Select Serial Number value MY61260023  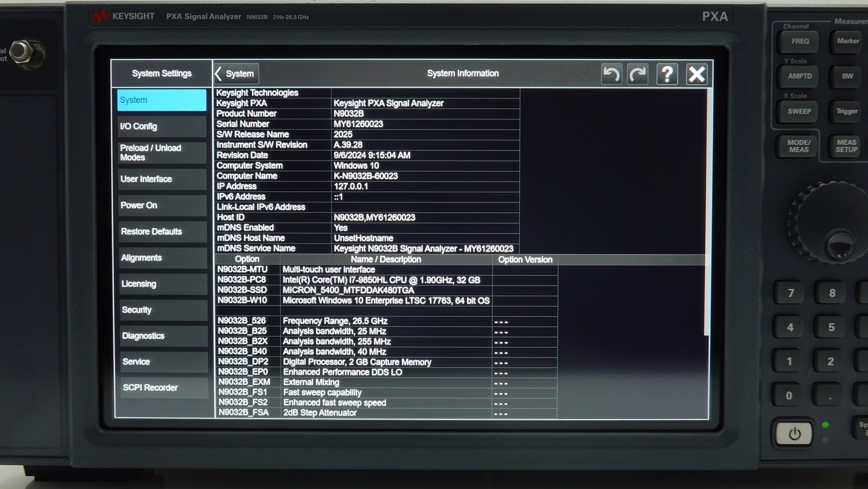pyautogui.click(x=359, y=124)
